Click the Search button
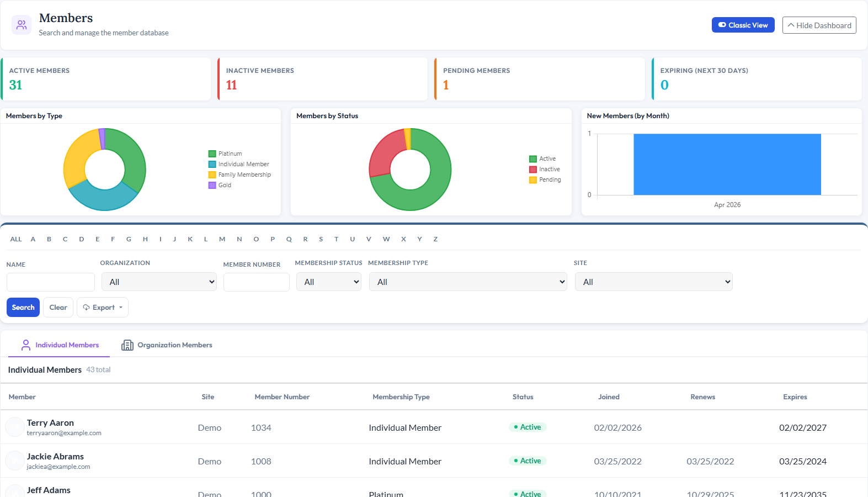This screenshot has height=497, width=868. click(x=23, y=308)
